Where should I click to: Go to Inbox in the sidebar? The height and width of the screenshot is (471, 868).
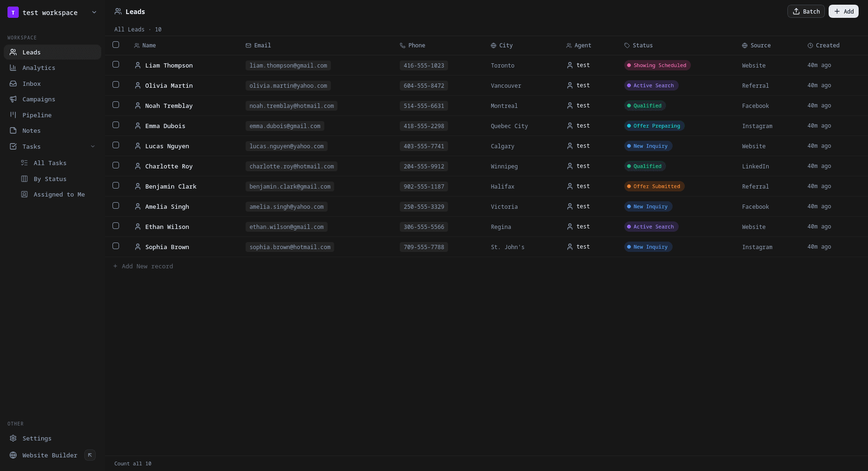pos(52,84)
